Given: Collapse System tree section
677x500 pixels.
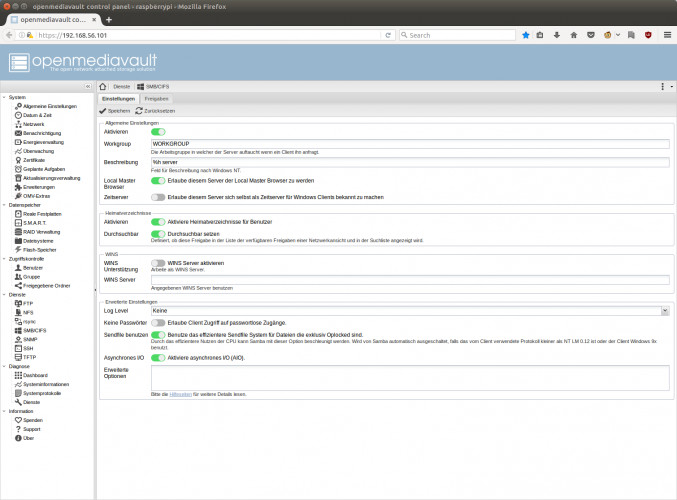Looking at the screenshot, I should pos(4,98).
